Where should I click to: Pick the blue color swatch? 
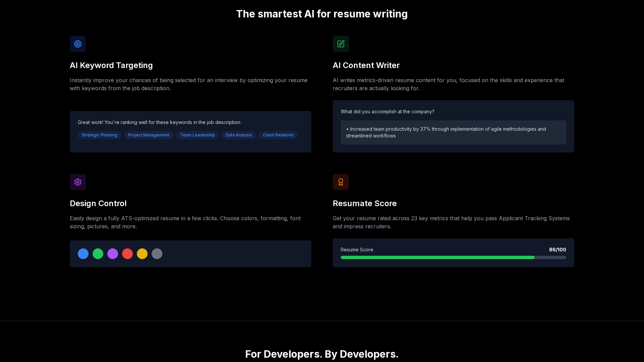point(83,254)
